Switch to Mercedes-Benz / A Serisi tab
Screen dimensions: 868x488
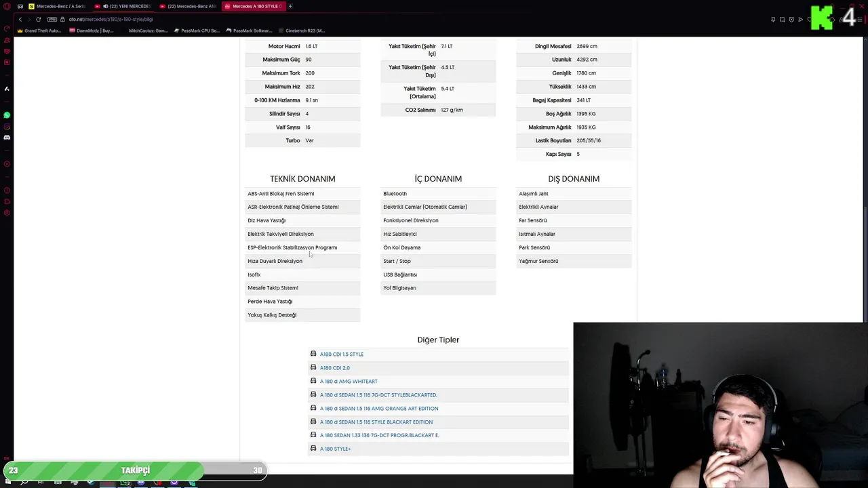[x=57, y=6]
